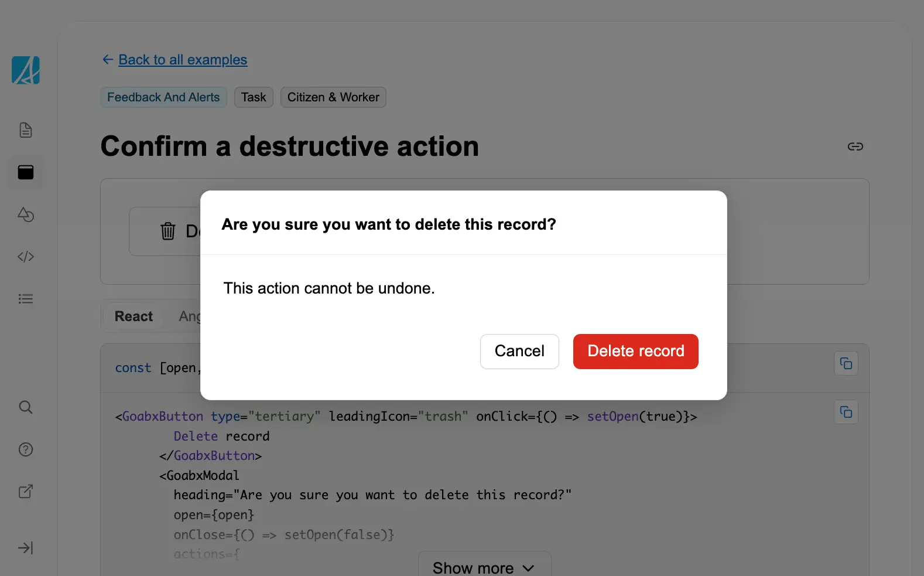The height and width of the screenshot is (576, 924).
Task: Click the Feedback And Alerts tag
Action: click(x=163, y=97)
